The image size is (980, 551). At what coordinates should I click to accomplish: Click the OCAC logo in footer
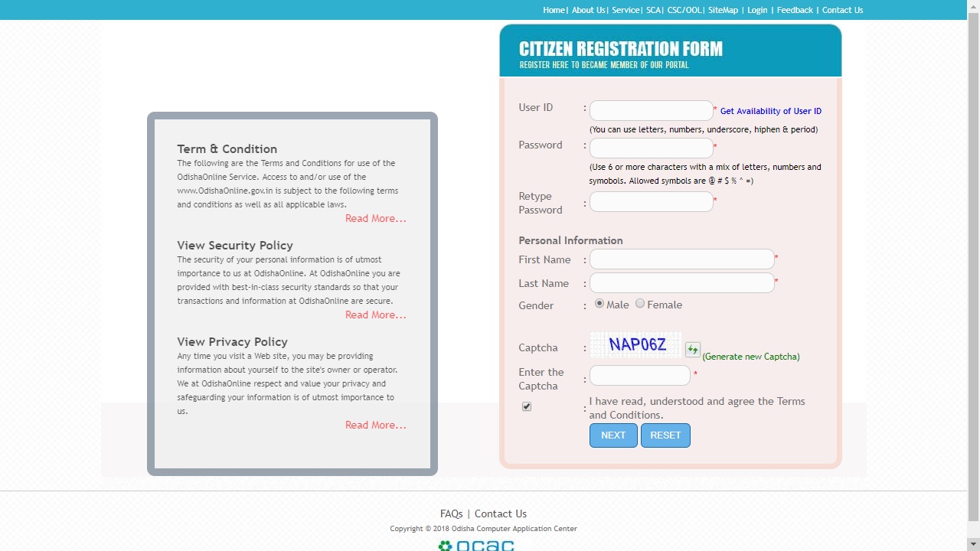(x=475, y=545)
